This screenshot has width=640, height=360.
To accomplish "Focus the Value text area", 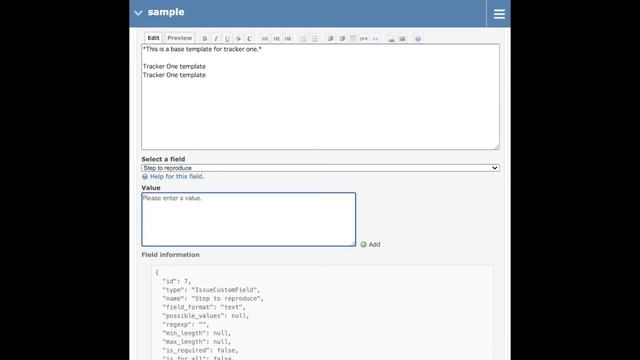I will tap(249, 219).
